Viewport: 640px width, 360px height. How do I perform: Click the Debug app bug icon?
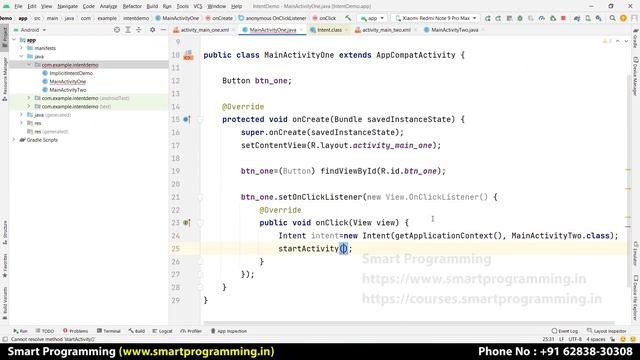point(520,18)
